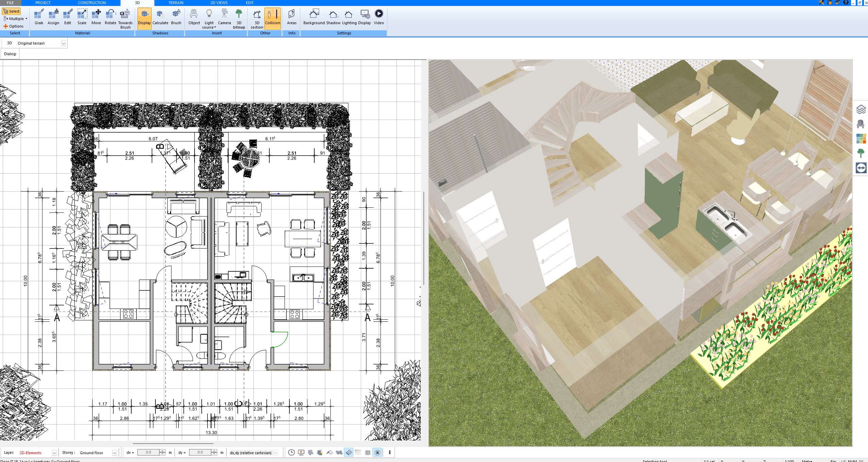Image resolution: width=868 pixels, height=462 pixels.
Task: Click the Edit material button
Action: pyautogui.click(x=68, y=17)
